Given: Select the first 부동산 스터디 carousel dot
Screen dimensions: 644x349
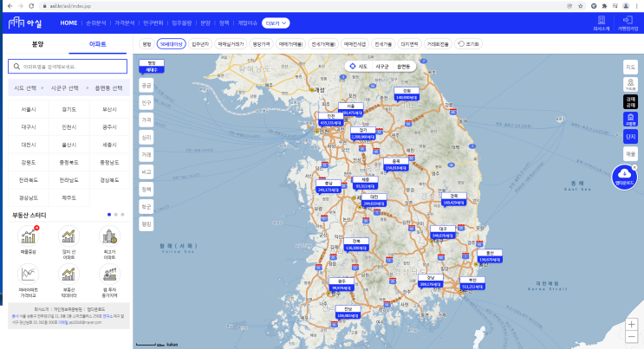Looking at the screenshot, I should point(109,214).
